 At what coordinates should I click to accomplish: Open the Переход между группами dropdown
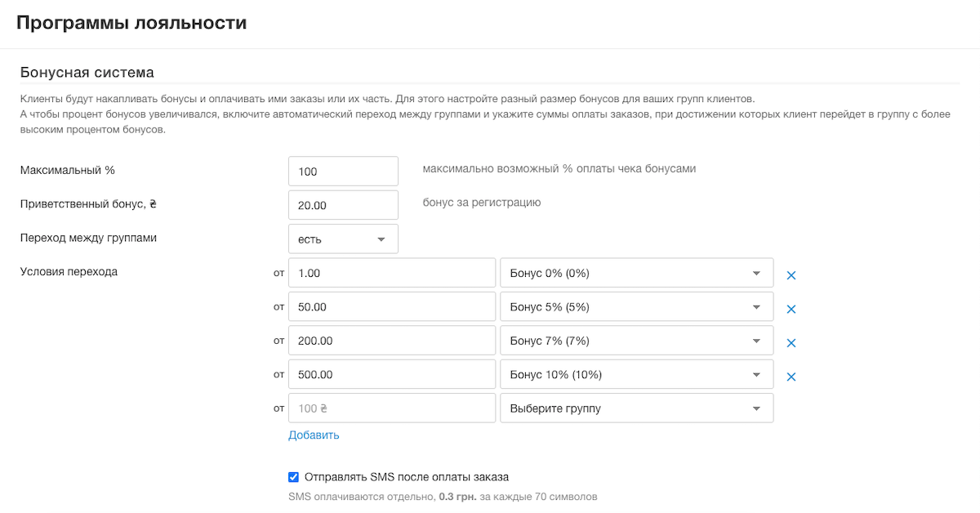[x=343, y=239]
